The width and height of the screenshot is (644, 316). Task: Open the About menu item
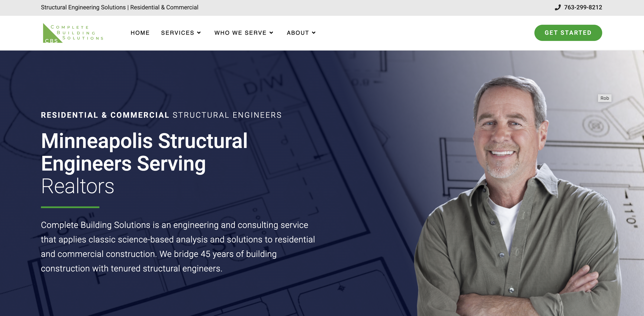(x=298, y=33)
